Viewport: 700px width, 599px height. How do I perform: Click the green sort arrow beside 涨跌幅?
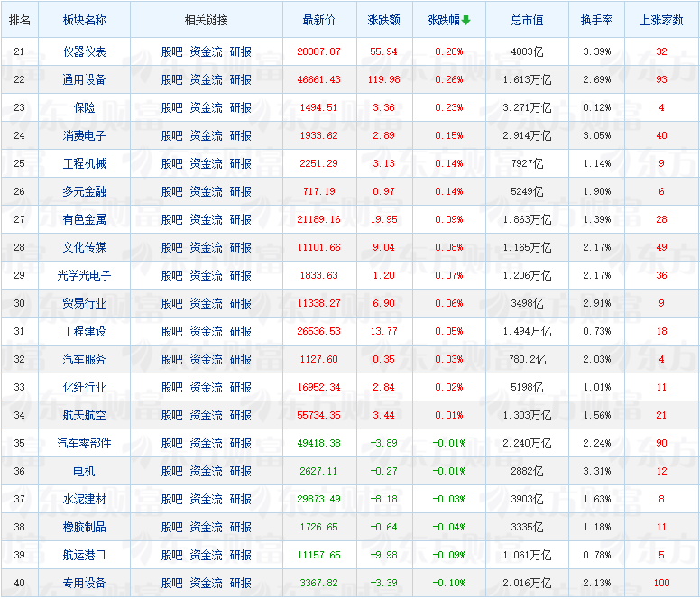coord(466,20)
